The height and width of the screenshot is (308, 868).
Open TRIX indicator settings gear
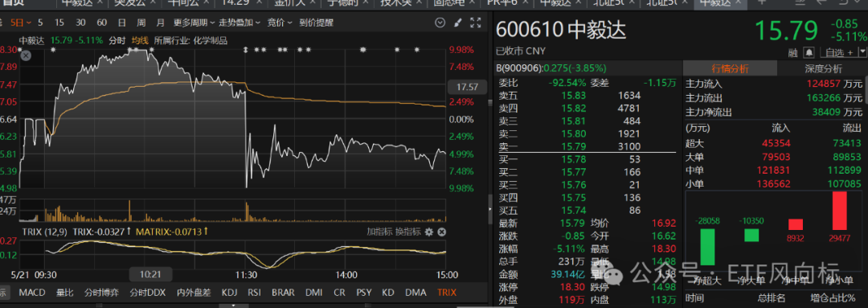[428, 232]
